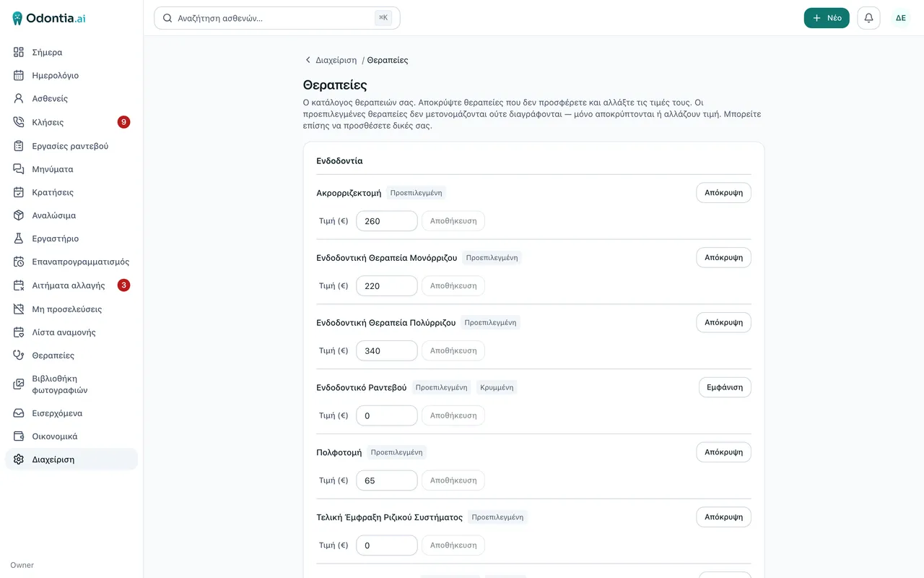Edit the Μονόρριζου price field showing 220

(387, 286)
